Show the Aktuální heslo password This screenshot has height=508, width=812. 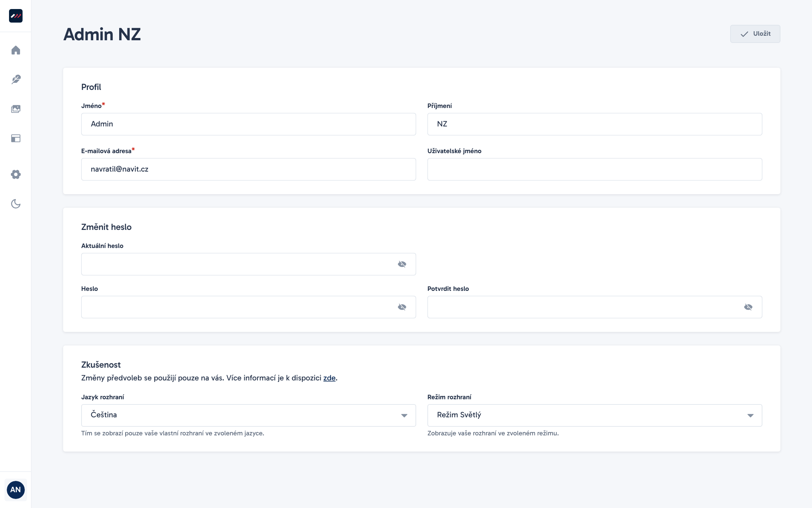[x=402, y=264]
